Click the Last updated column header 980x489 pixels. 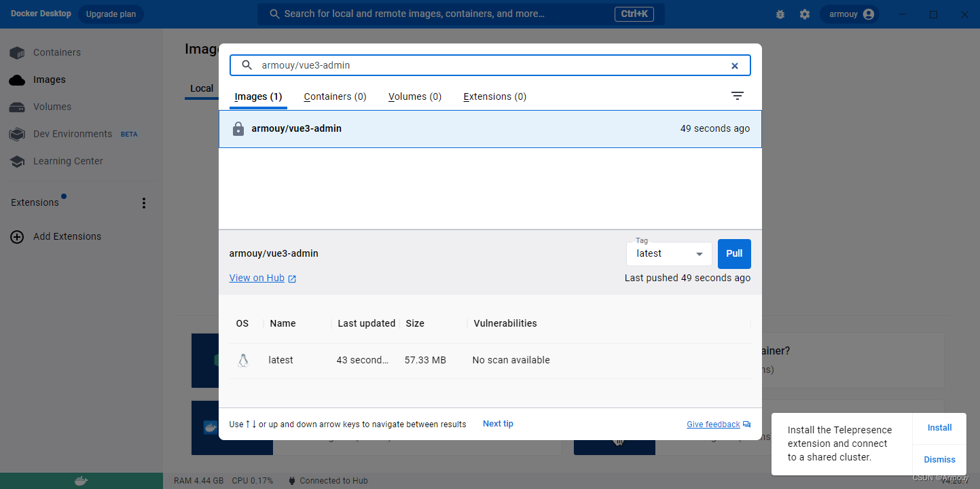point(367,323)
